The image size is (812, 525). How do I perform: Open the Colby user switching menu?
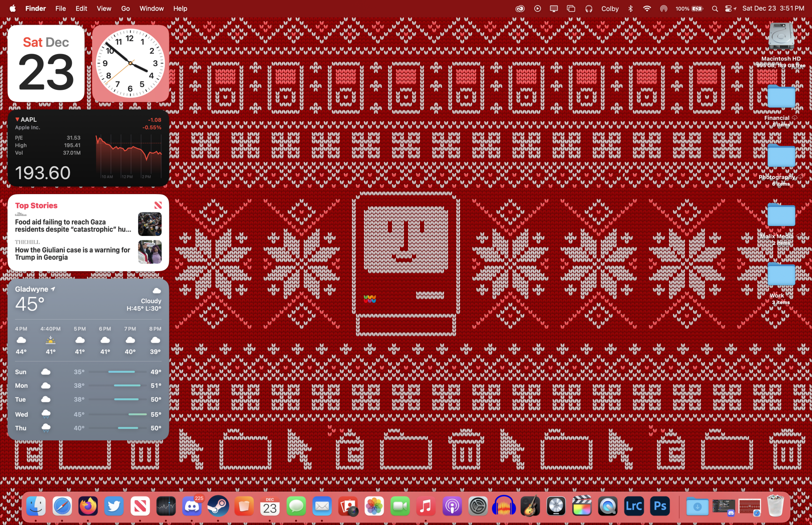coord(610,9)
